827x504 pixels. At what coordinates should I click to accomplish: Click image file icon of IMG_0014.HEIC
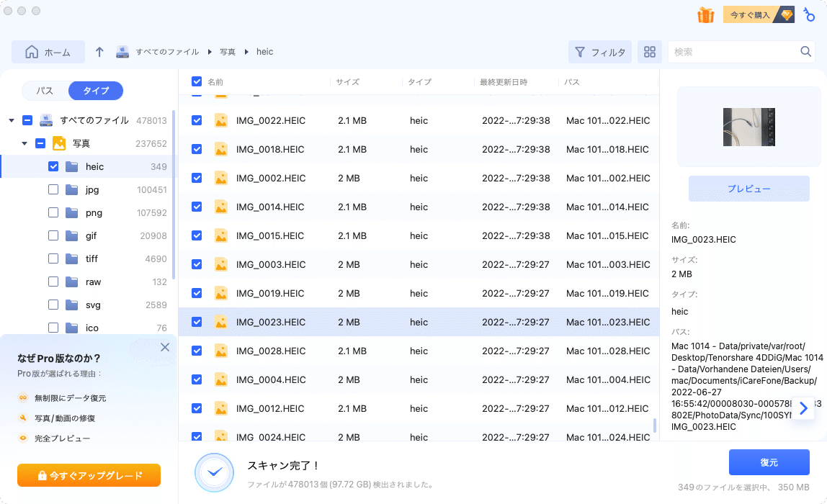tap(221, 207)
